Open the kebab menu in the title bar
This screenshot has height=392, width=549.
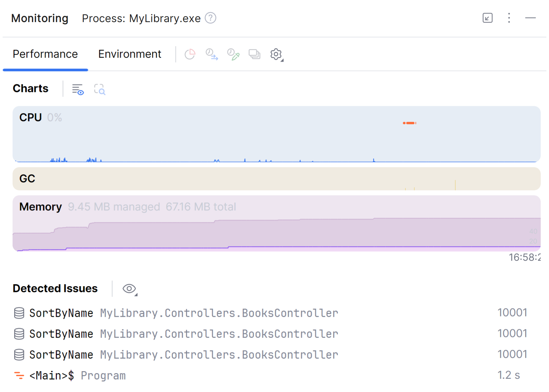coord(509,18)
